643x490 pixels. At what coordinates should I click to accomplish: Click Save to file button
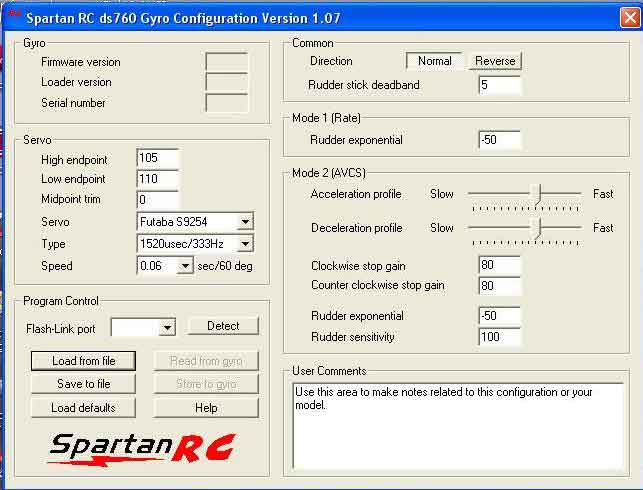83,384
